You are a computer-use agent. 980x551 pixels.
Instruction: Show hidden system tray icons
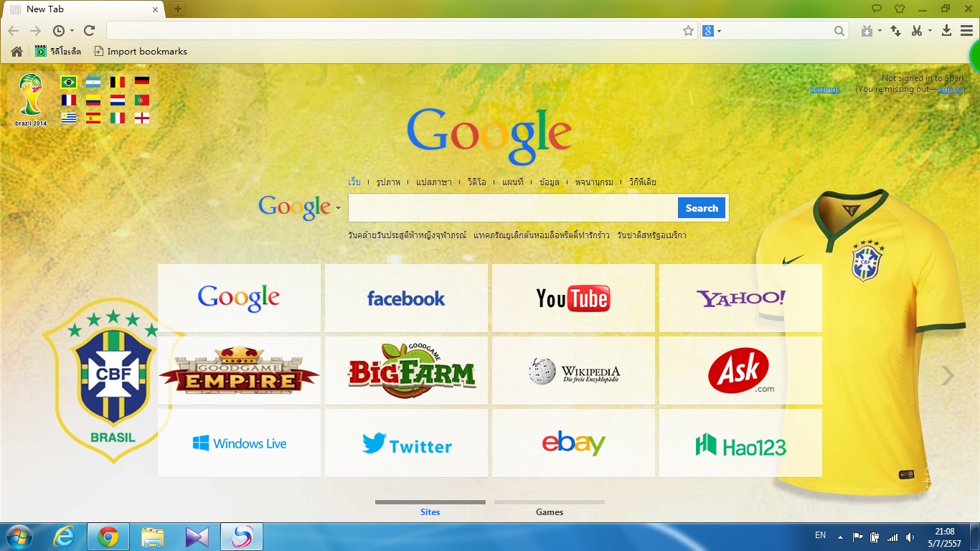tap(840, 536)
